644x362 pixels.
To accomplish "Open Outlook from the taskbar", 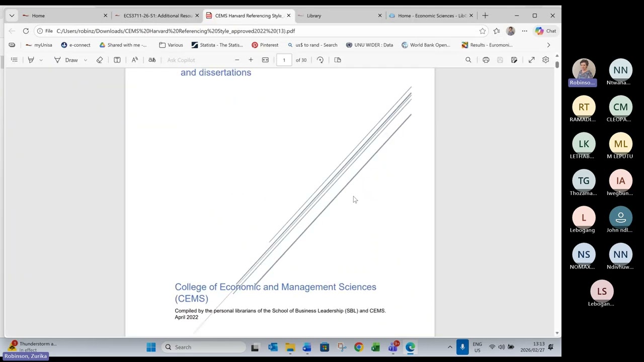I will point(273,347).
